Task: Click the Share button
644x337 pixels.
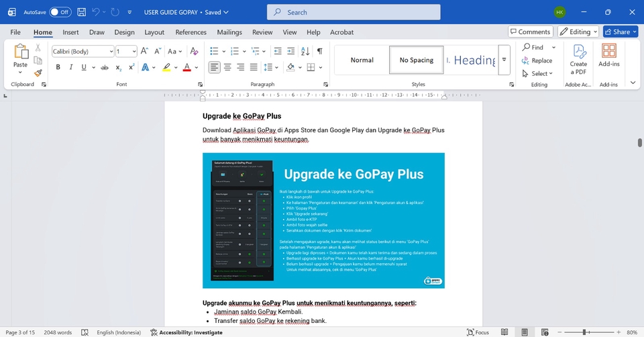Action: [620, 32]
